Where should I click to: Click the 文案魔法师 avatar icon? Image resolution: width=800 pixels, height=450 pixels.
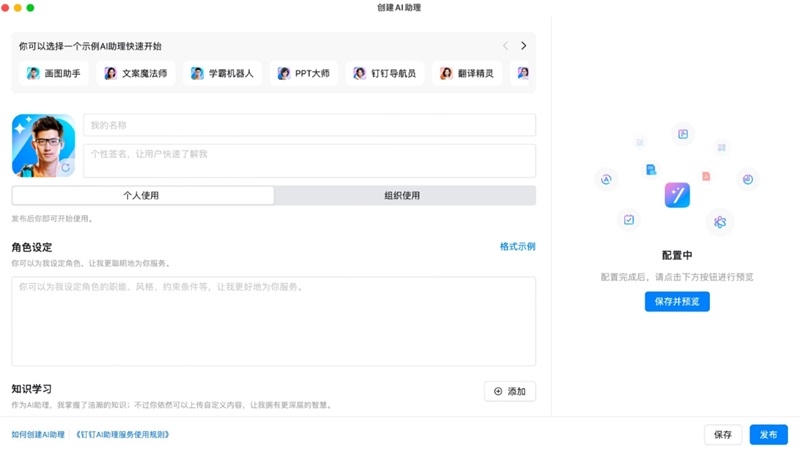[110, 73]
